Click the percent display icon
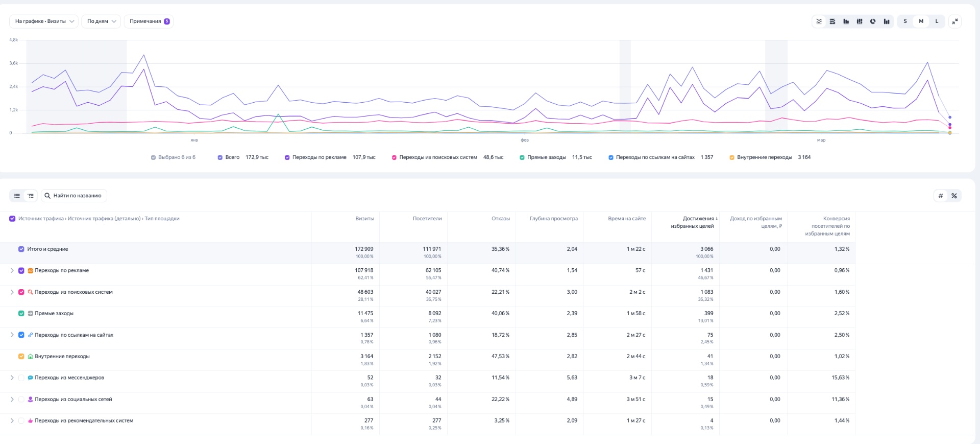Screen dimensions: 980x444 click(x=954, y=196)
